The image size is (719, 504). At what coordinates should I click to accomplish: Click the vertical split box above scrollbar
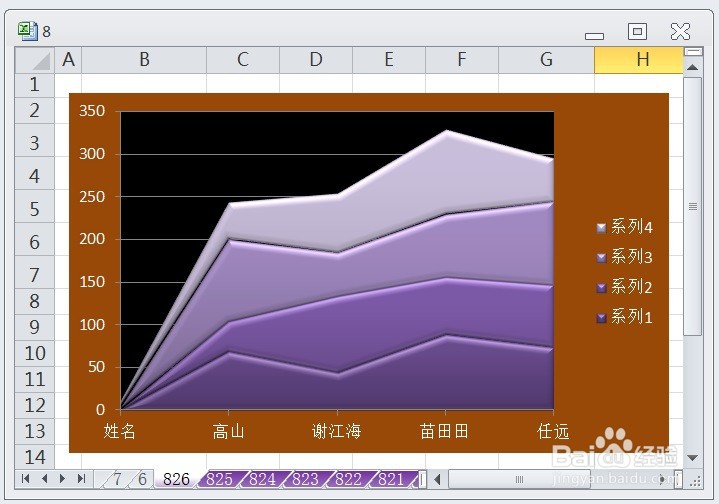693,51
